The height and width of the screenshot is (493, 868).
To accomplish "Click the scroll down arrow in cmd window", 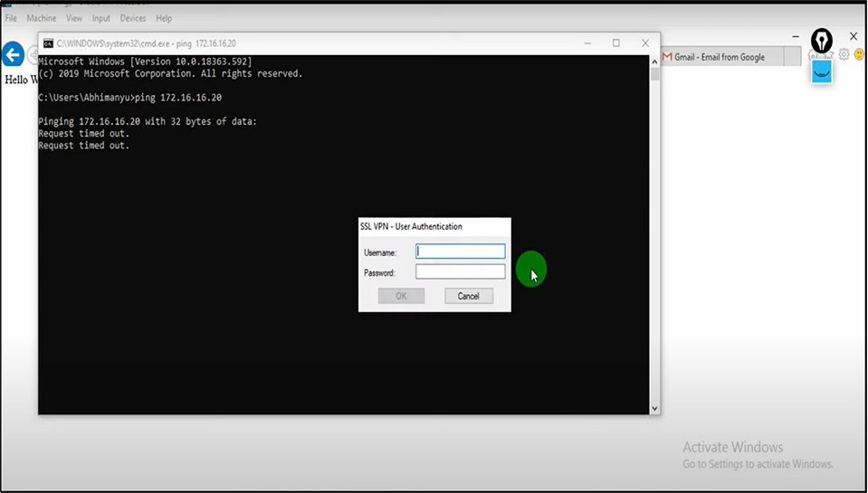I will [x=654, y=409].
